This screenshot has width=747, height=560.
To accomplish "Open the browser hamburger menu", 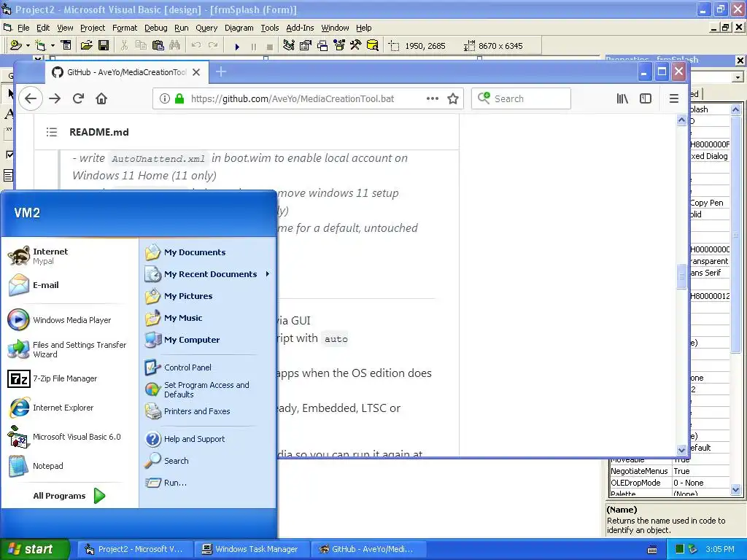I will [673, 98].
